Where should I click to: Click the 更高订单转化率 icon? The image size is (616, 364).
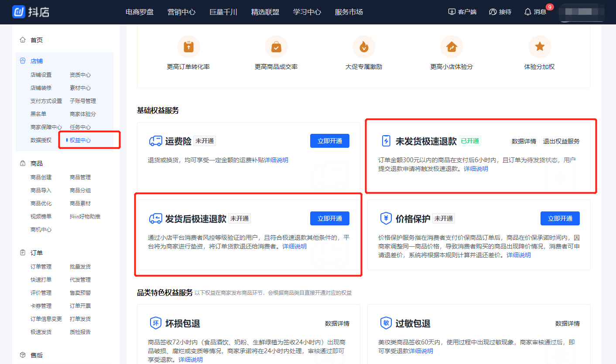[188, 47]
